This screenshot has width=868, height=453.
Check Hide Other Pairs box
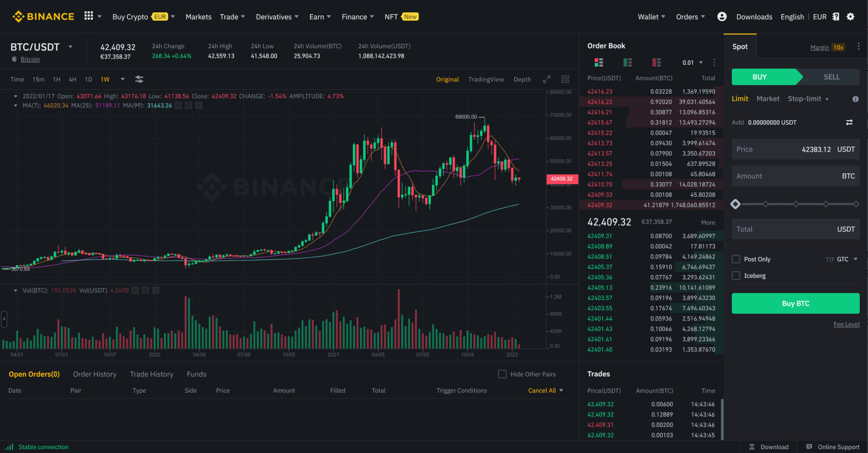coord(502,374)
